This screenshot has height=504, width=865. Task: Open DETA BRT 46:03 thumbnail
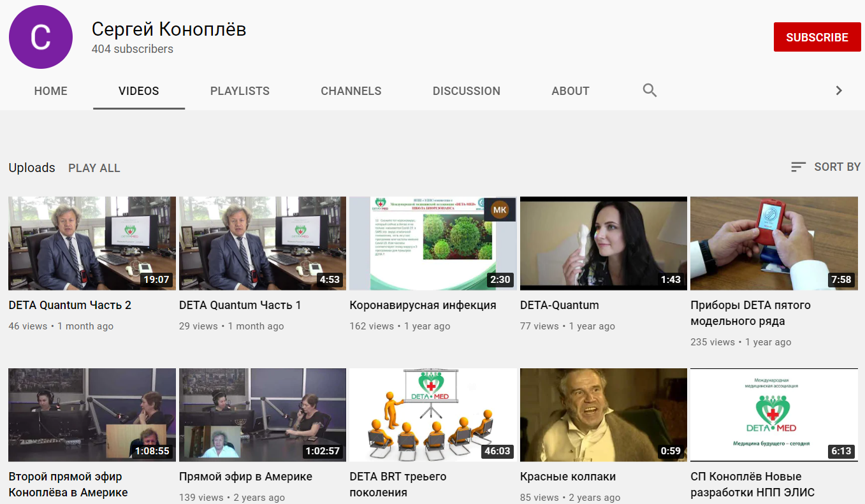tap(433, 415)
